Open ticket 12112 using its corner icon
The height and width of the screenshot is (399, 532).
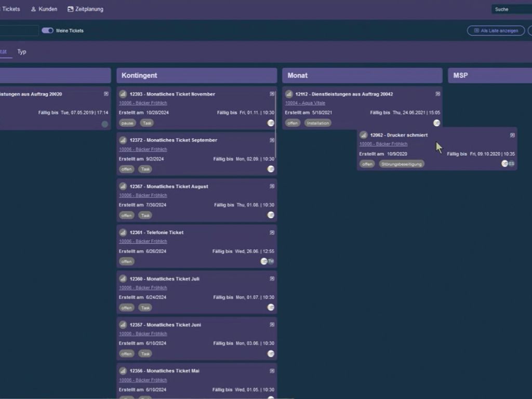tap(437, 94)
